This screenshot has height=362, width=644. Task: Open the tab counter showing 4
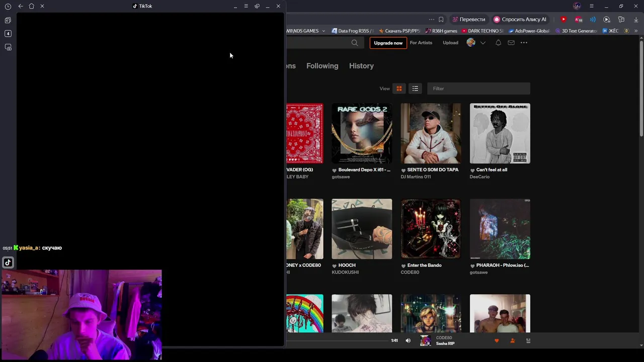[x=8, y=34]
